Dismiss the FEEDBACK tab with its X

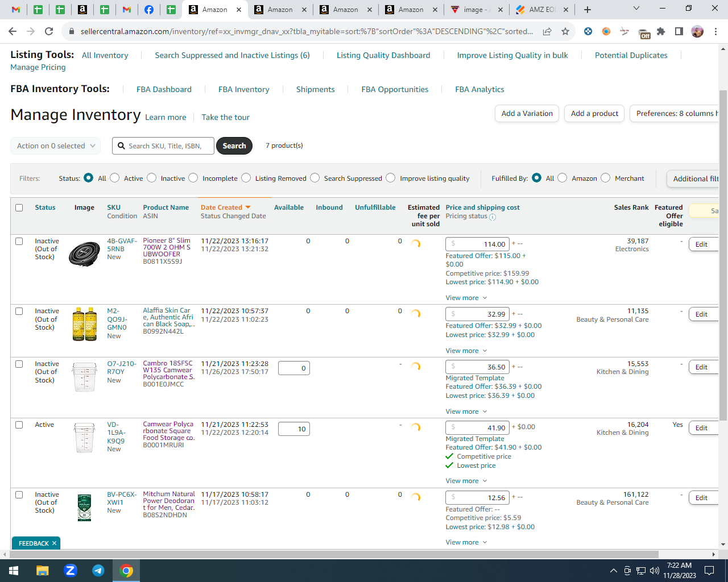[54, 543]
